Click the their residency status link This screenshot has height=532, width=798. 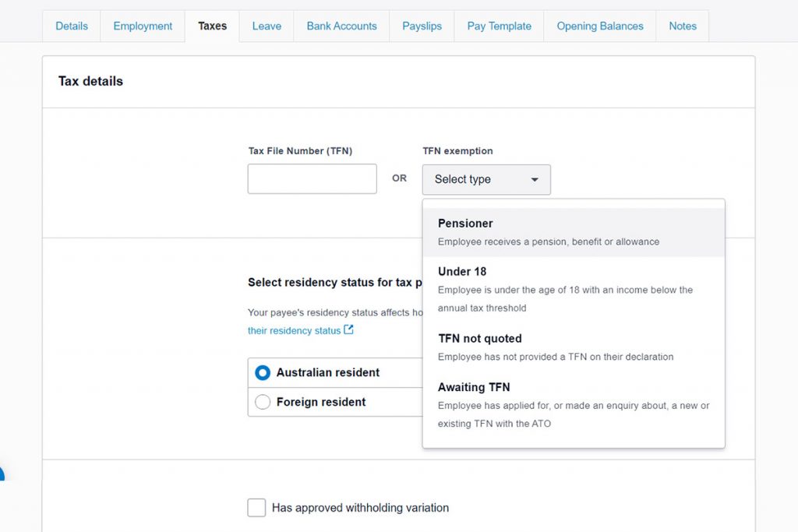[x=295, y=330]
